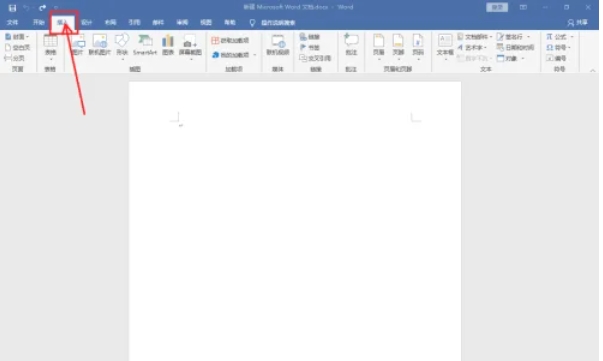This screenshot has height=361, width=603.
Task: Insert an Online Video (联机视频)
Action: tap(278, 45)
